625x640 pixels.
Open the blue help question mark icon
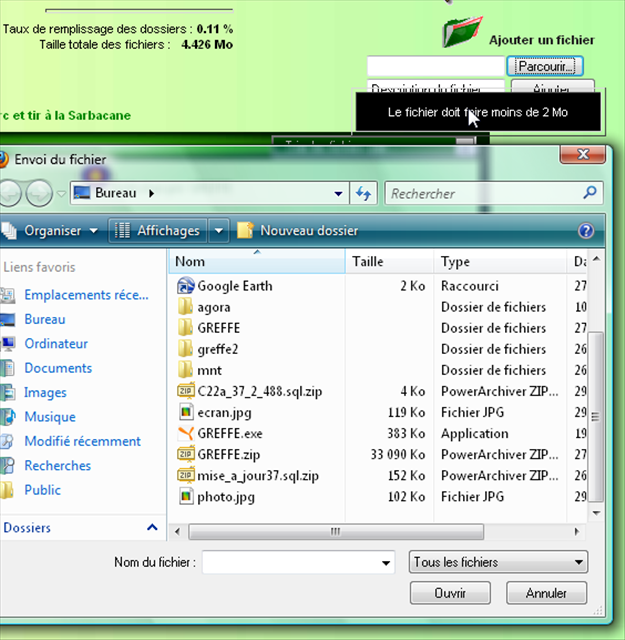[586, 231]
